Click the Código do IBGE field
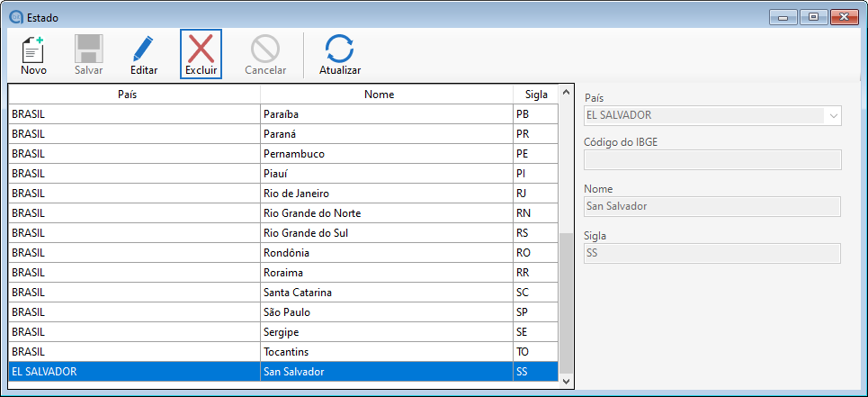 tap(712, 160)
